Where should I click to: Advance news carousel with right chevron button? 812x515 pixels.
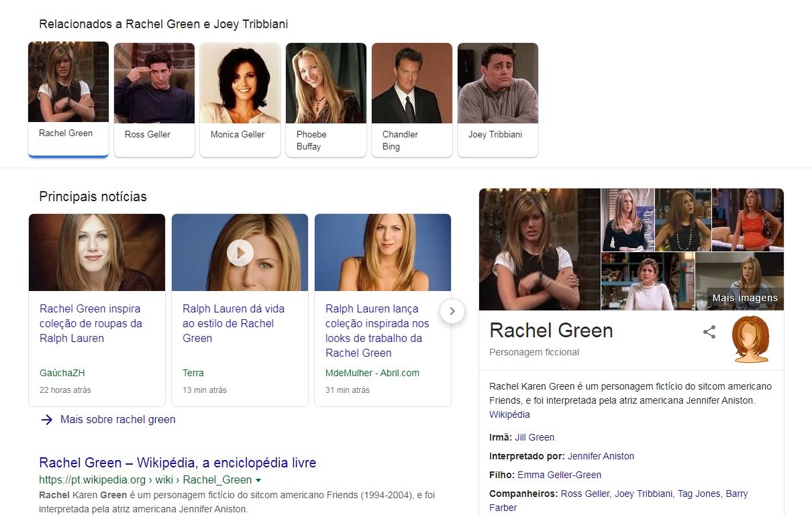click(452, 311)
